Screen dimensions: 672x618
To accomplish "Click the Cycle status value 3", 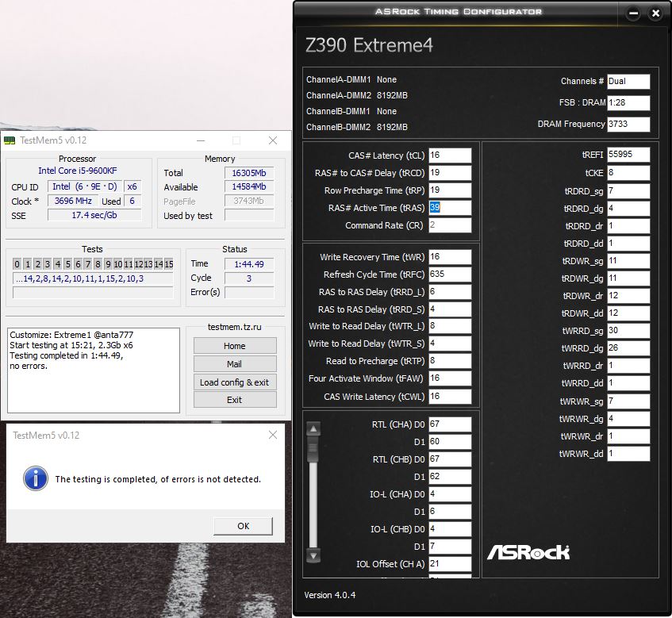I will [249, 278].
